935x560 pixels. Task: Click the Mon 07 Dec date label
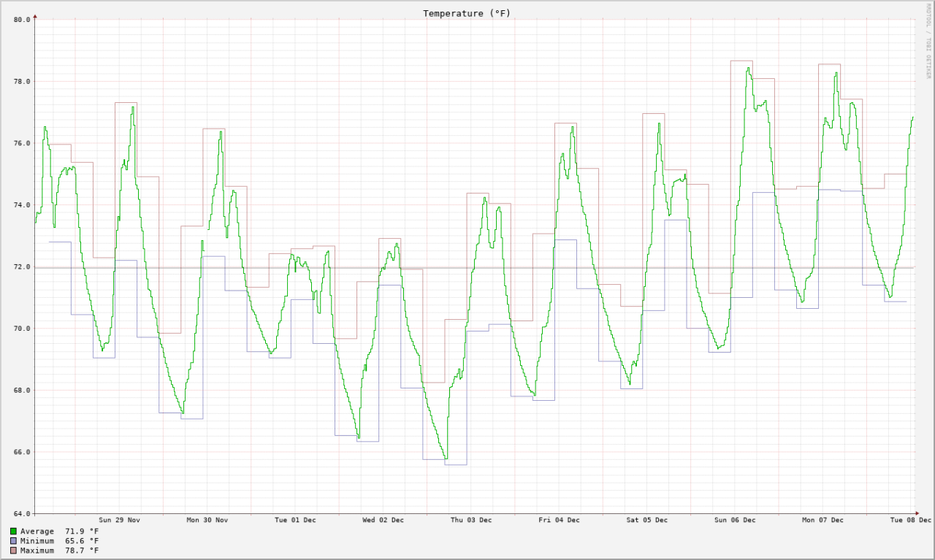click(823, 520)
